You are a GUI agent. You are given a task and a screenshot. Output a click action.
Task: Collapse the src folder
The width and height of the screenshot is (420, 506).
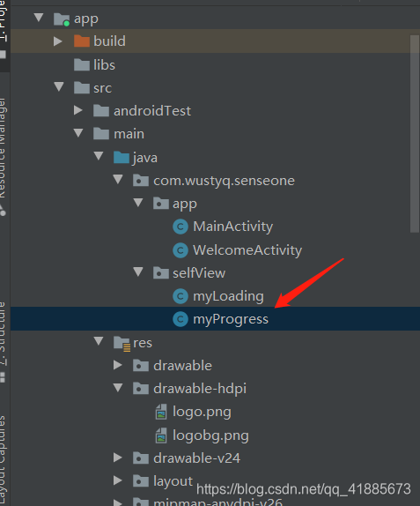[59, 86]
